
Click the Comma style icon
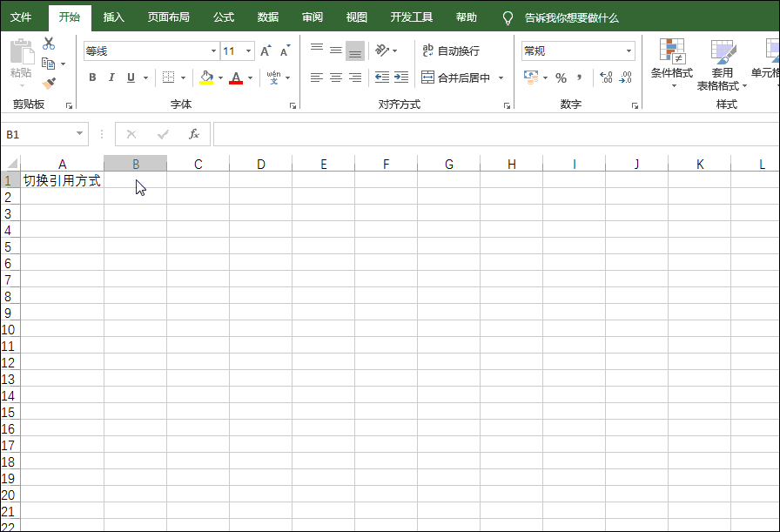click(579, 77)
